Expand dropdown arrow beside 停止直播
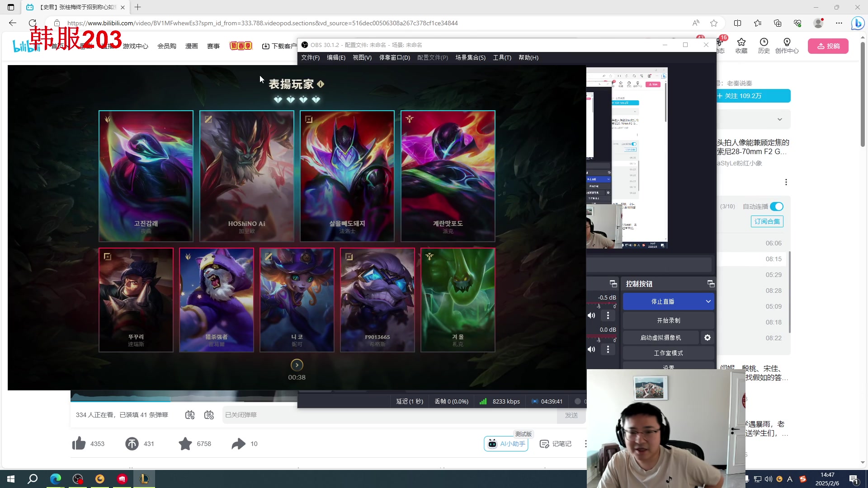Viewport: 868px width, 488px height. click(708, 301)
